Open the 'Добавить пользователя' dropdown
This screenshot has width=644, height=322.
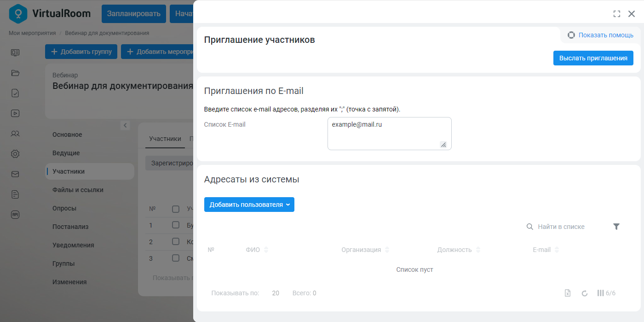pyautogui.click(x=249, y=205)
